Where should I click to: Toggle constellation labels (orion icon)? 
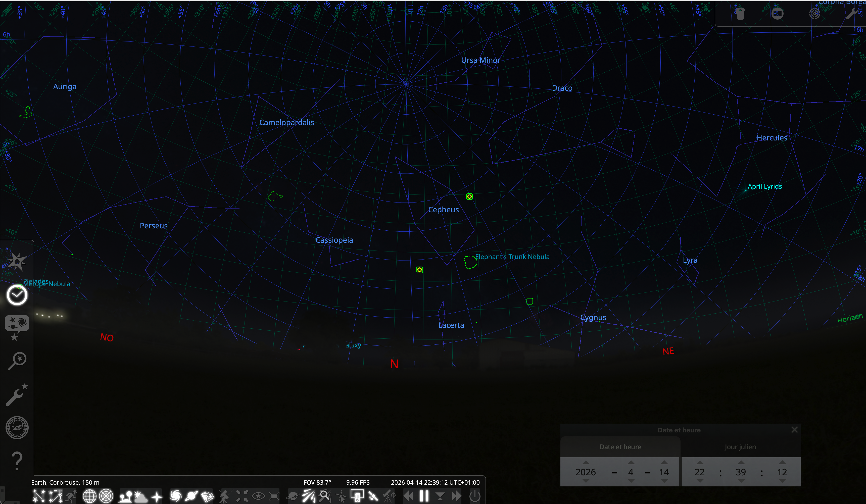(x=56, y=496)
